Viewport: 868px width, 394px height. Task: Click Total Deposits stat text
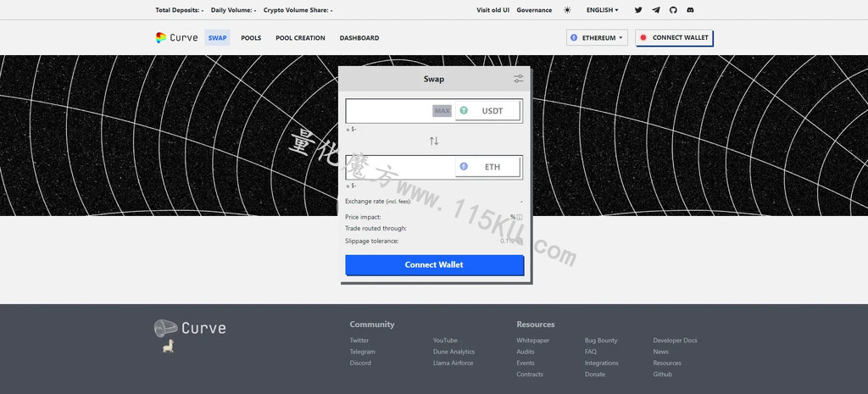tap(180, 10)
